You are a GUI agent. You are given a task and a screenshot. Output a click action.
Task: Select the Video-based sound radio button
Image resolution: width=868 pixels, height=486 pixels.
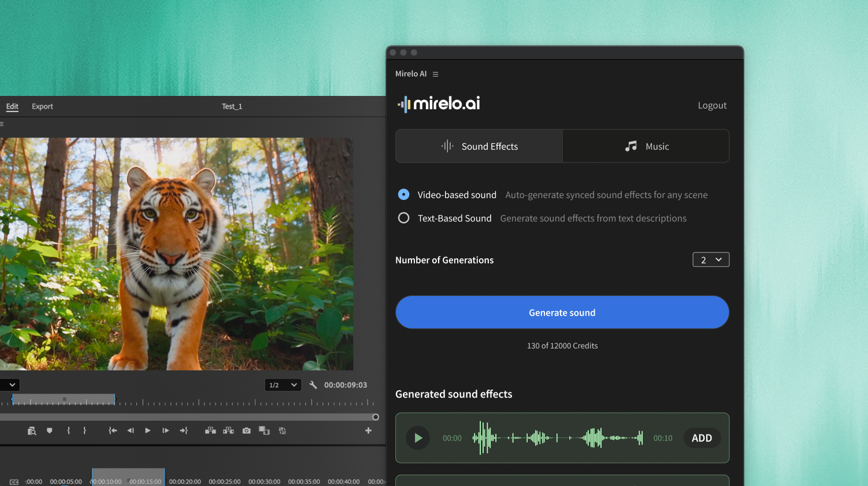tap(403, 194)
